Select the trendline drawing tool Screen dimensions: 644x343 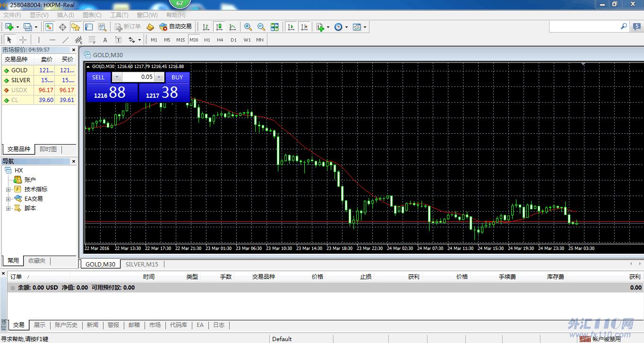tap(66, 40)
